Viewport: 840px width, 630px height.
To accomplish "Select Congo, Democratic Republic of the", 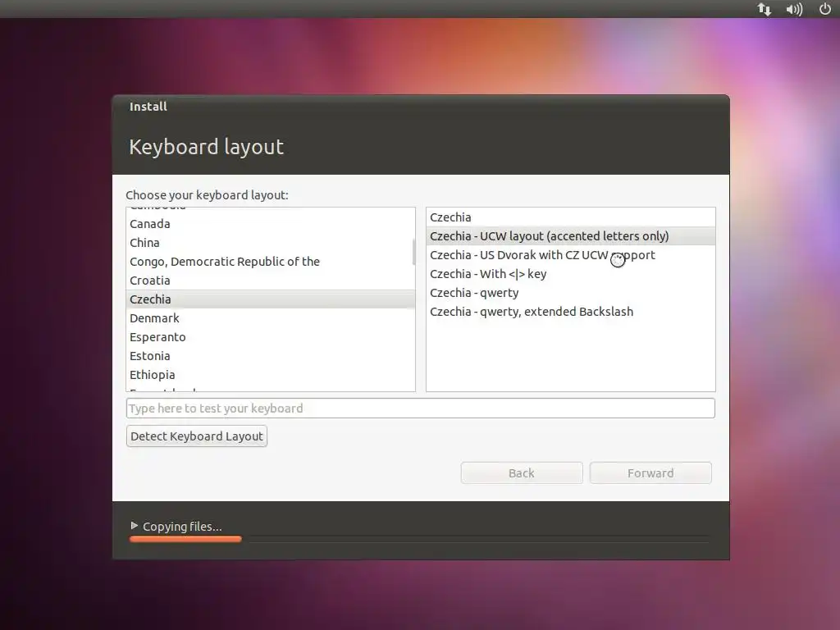I will pos(271,262).
